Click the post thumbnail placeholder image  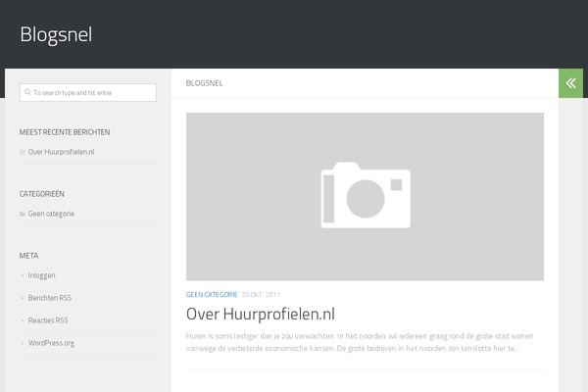(x=365, y=197)
